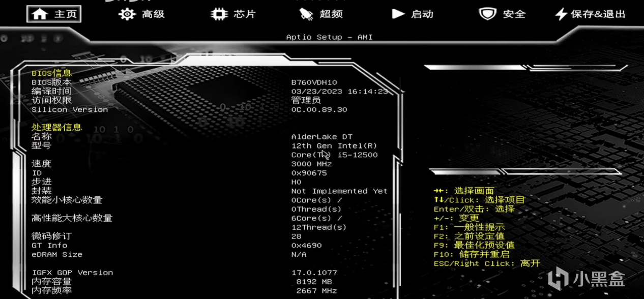Select the 内存频率 label

click(x=52, y=291)
